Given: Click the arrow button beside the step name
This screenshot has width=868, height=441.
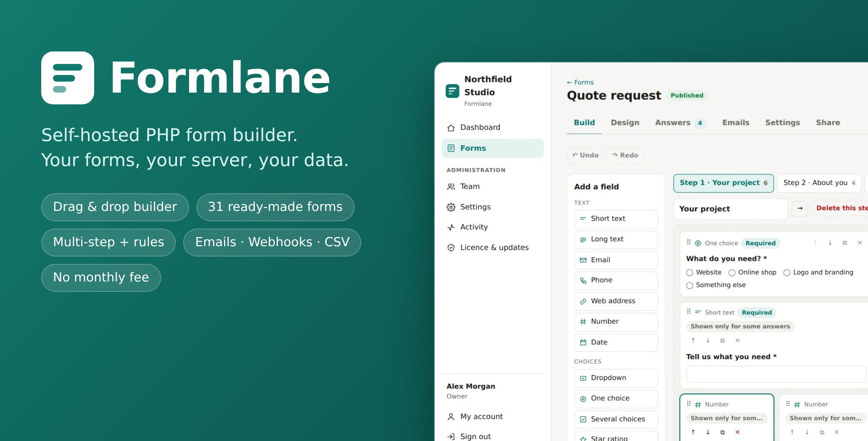Looking at the screenshot, I should [x=800, y=208].
